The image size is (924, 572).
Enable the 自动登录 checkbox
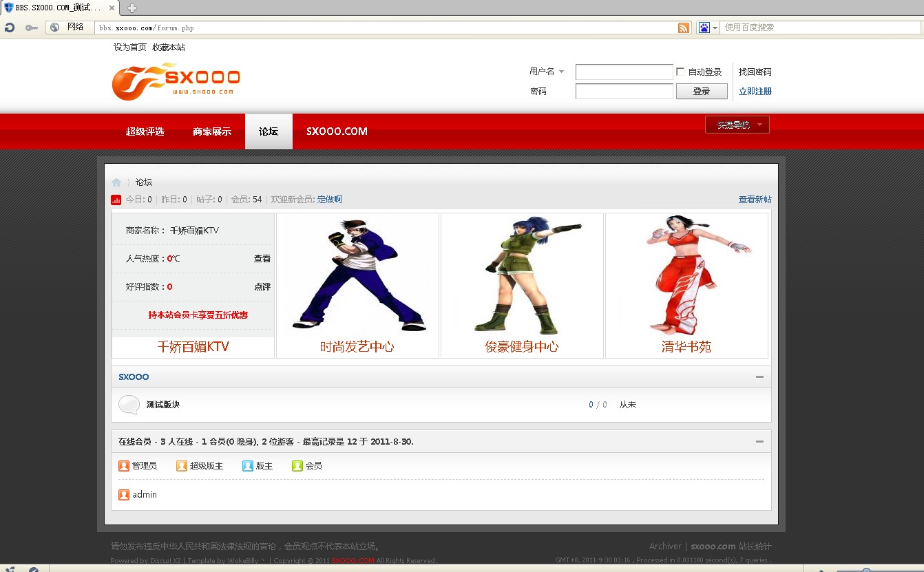(x=680, y=72)
